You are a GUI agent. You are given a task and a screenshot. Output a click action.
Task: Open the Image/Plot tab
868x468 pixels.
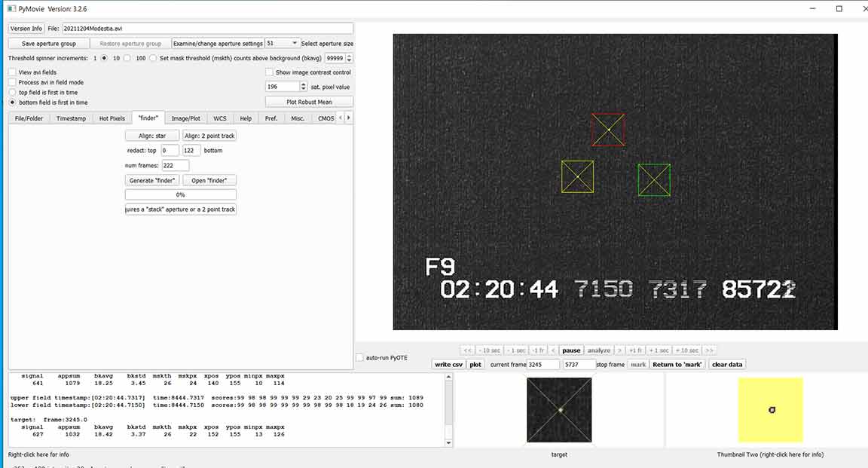[x=185, y=118]
